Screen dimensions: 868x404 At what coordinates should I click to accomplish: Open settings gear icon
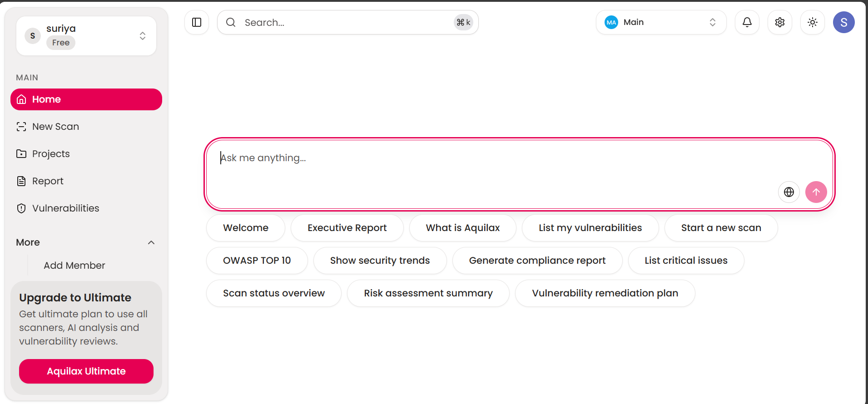point(780,22)
